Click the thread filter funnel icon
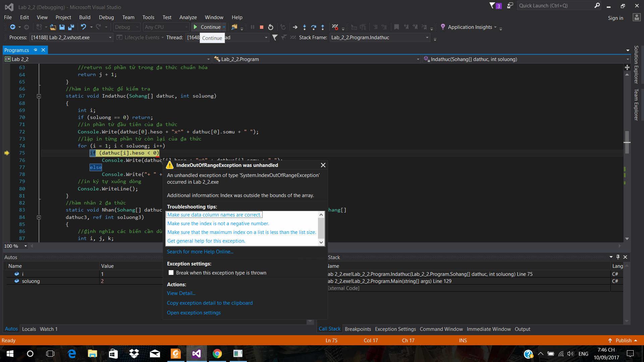The width and height of the screenshot is (644, 362). pyautogui.click(x=275, y=38)
